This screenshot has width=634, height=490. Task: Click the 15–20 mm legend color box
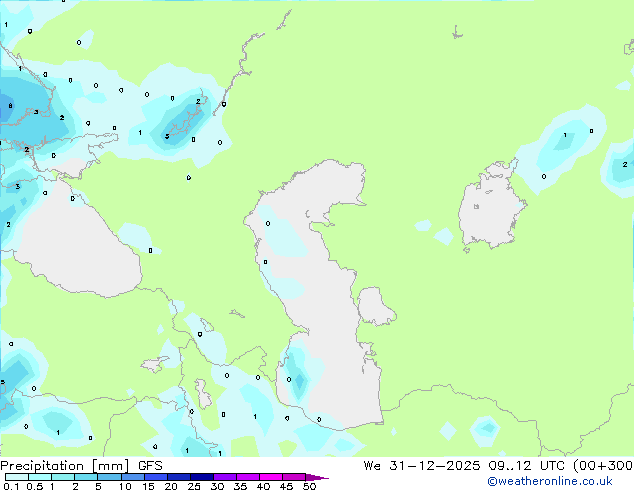pos(156,477)
